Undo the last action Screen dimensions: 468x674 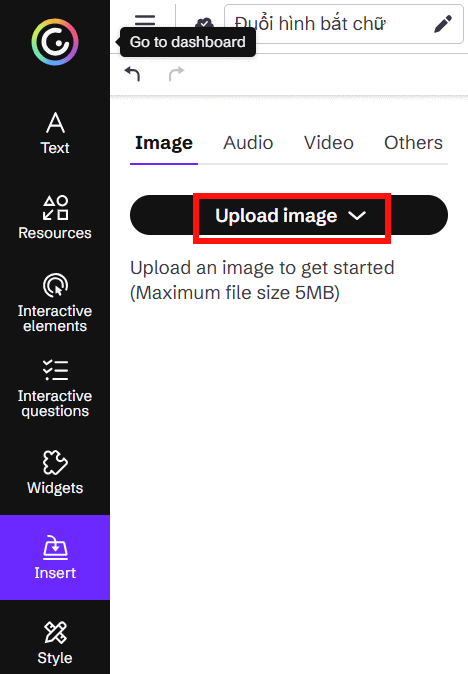[132, 74]
